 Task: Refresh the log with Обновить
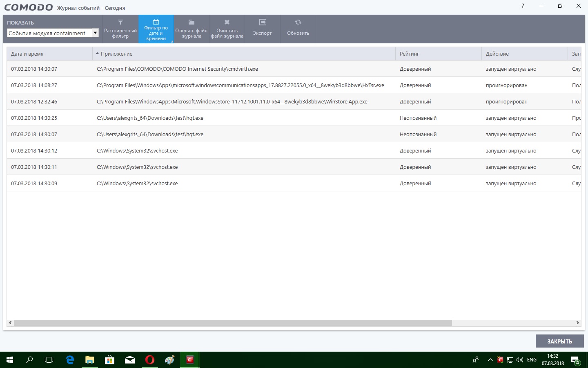(298, 29)
